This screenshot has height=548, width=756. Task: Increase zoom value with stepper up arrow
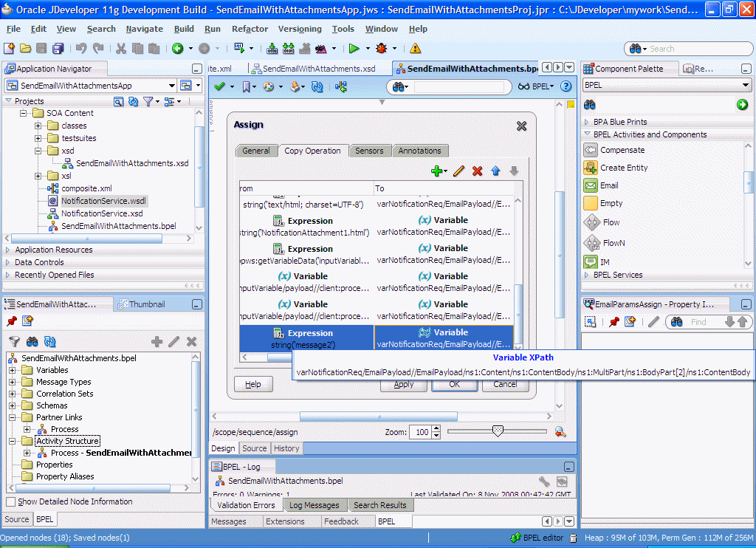(436, 428)
